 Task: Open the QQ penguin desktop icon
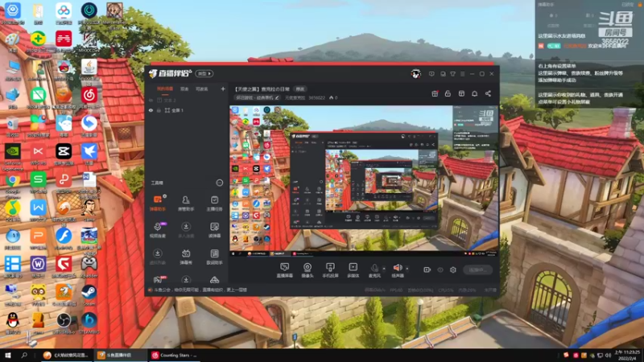[x=12, y=323]
